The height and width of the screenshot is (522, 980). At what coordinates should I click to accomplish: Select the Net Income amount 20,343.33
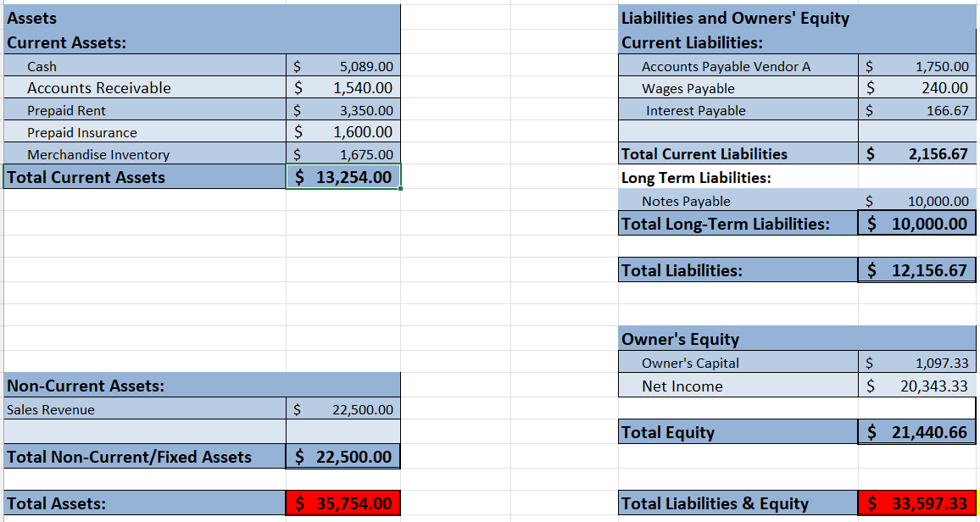917,386
